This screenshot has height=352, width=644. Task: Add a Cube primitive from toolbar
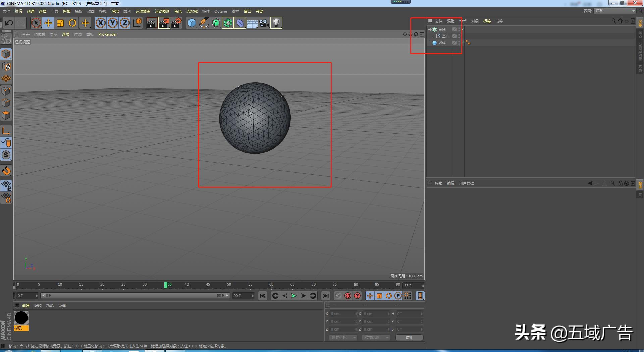click(192, 23)
